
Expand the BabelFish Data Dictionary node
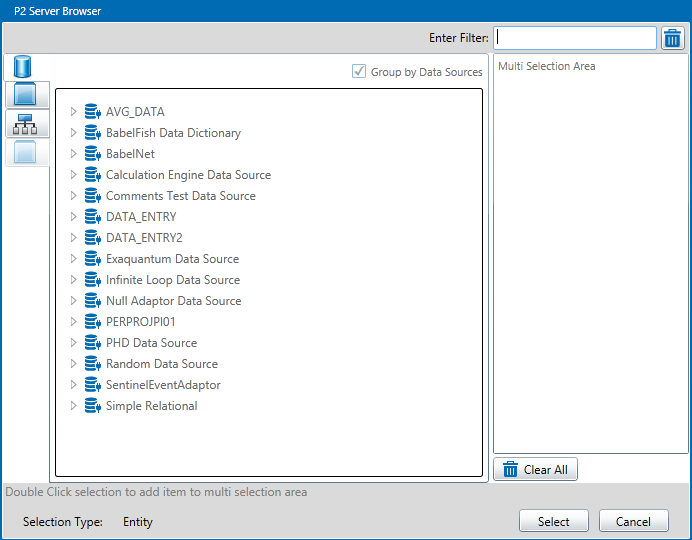coord(74,133)
